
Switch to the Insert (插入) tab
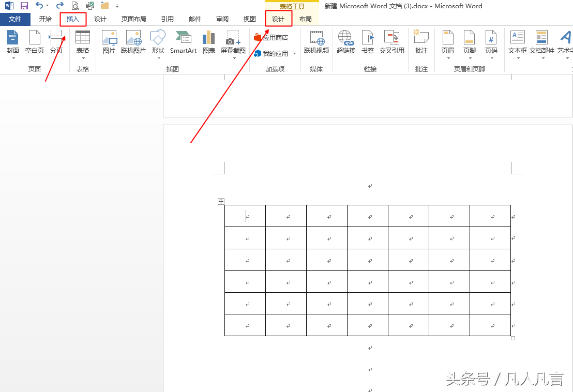pos(73,19)
